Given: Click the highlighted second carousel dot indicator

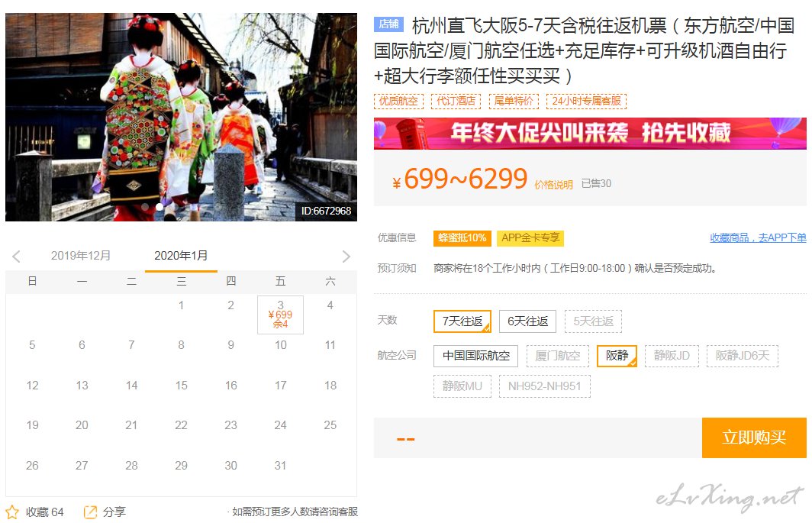Looking at the screenshot, I should click(159, 207).
